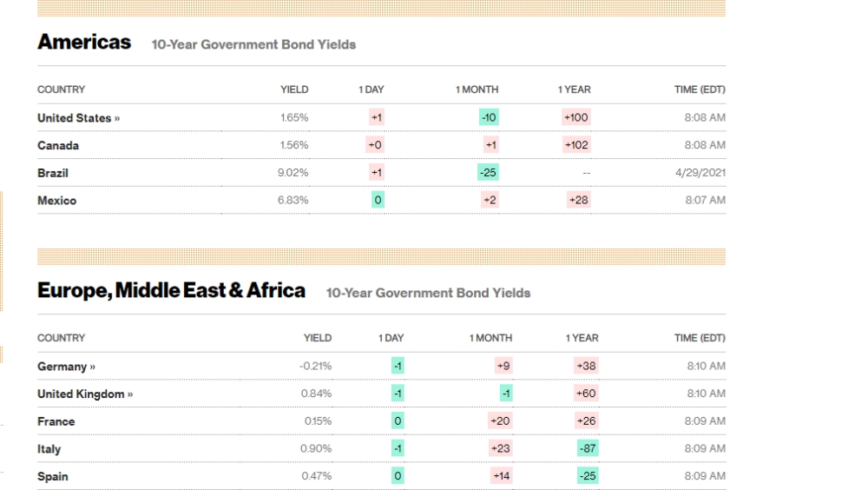Click the Canada country row label
The width and height of the screenshot is (868, 490).
(58, 146)
